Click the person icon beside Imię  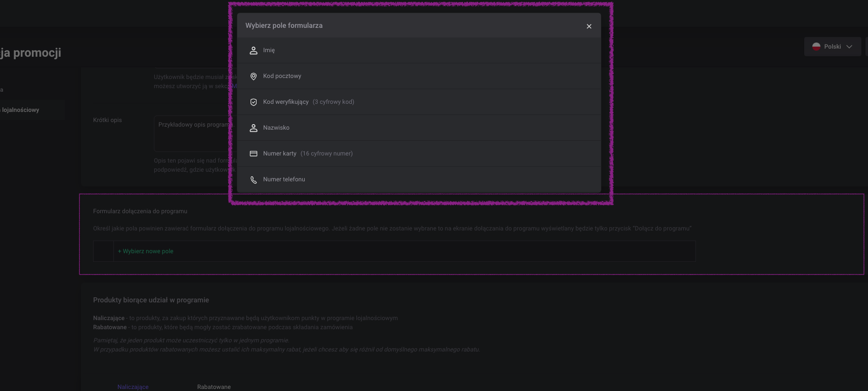point(254,51)
